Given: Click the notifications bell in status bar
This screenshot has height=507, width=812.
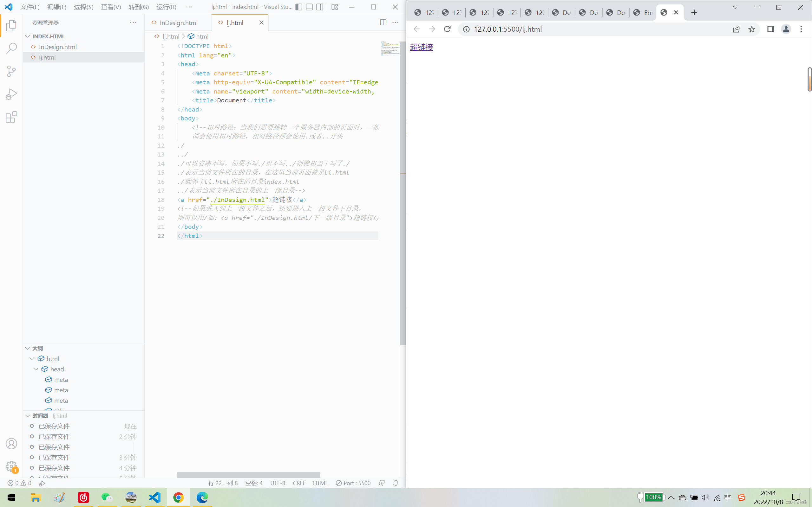Looking at the screenshot, I should [396, 483].
